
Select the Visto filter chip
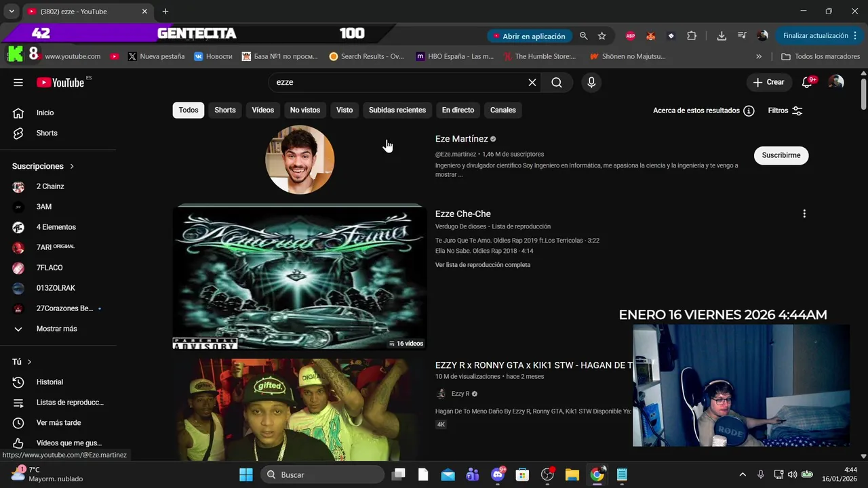[x=344, y=110]
